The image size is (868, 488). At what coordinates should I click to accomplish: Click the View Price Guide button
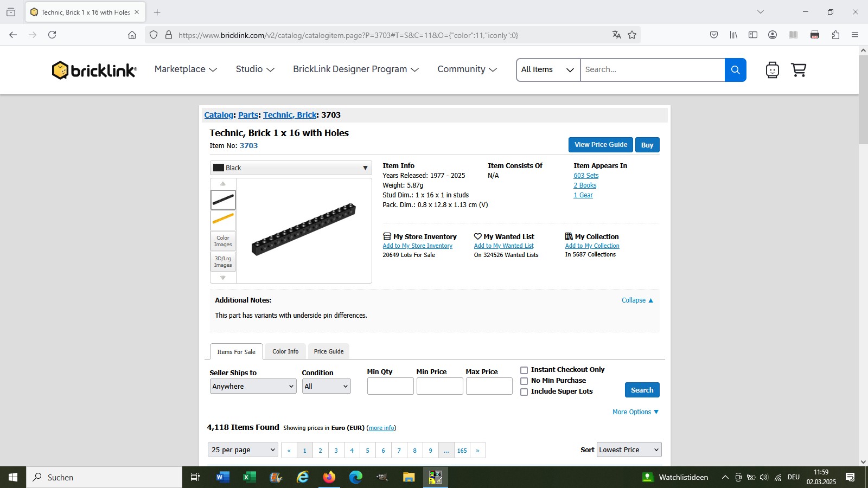(x=601, y=145)
